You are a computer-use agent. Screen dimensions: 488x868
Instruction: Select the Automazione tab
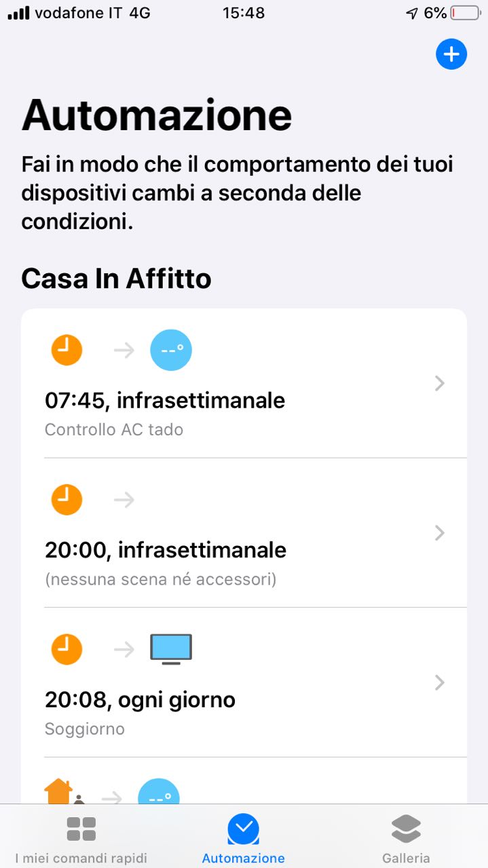coord(244,840)
